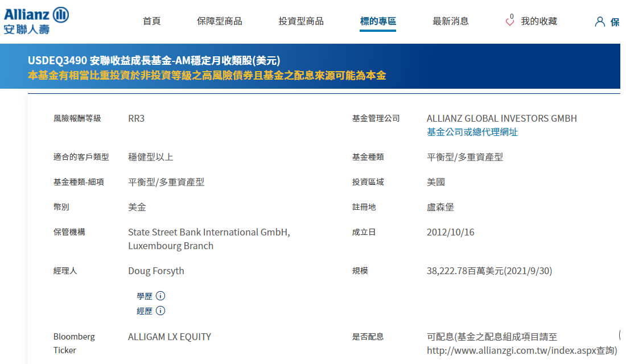Click the Allianz 安聯人壽 logo
626x364 pixels.
(36, 20)
